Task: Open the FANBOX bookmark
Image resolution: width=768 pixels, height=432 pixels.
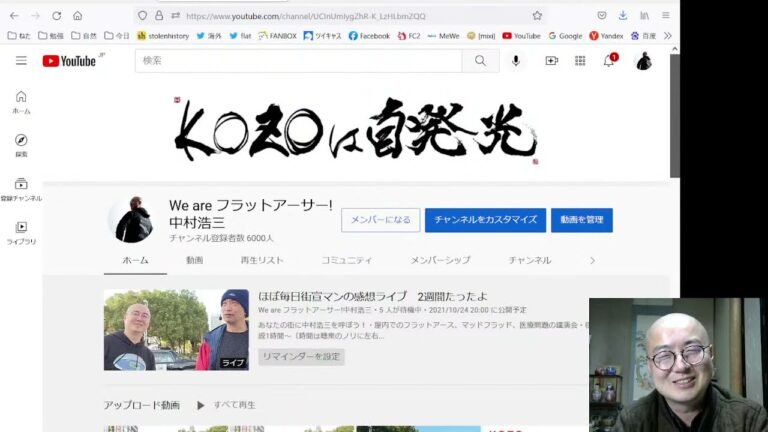Action: tap(278, 36)
